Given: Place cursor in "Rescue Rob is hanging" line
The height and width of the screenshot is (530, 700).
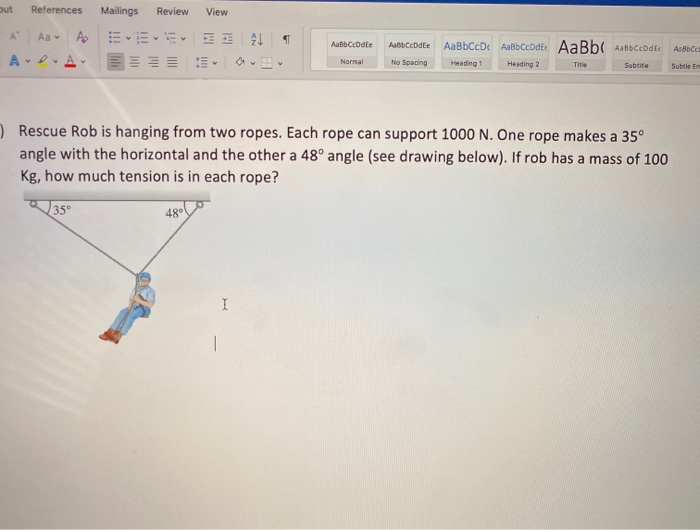Looking at the screenshot, I should tap(332, 134).
